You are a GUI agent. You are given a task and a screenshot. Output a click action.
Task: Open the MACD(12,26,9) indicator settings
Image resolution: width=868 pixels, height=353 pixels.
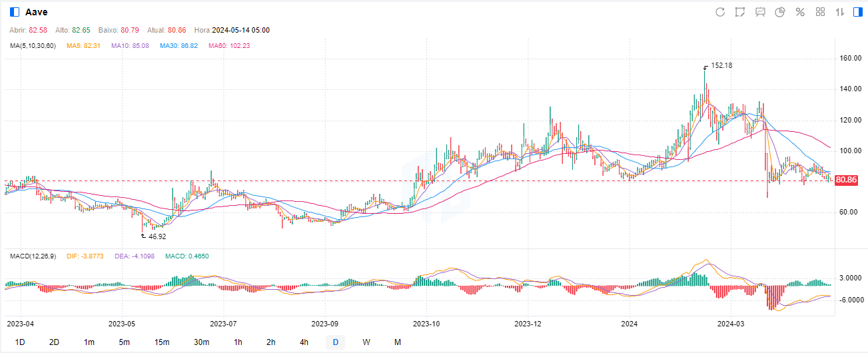coord(31,256)
